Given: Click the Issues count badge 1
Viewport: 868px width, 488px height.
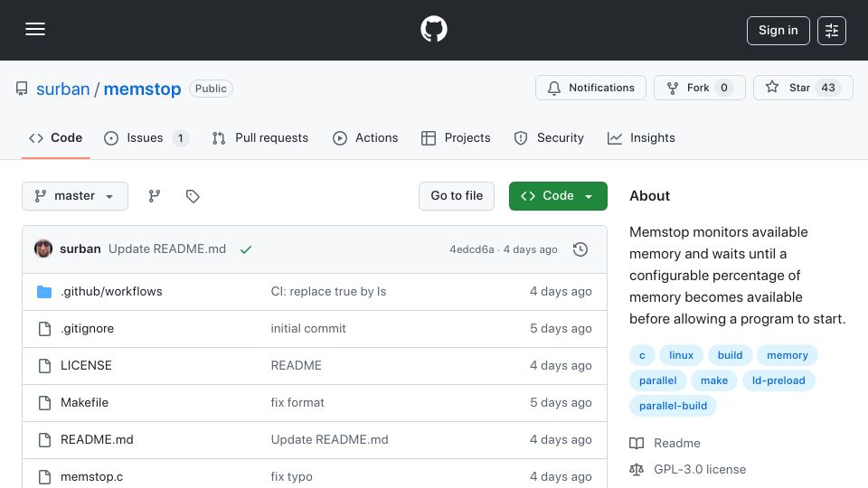Looking at the screenshot, I should coord(180,138).
